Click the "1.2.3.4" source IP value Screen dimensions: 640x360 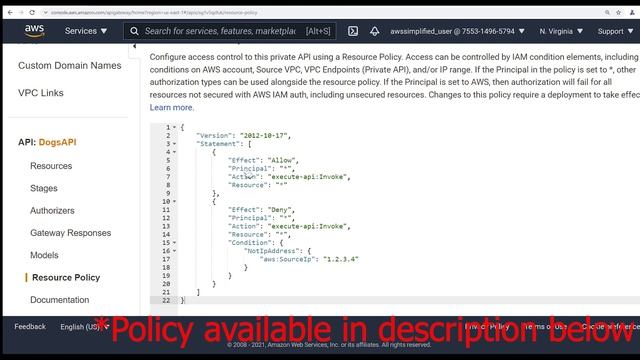point(341,259)
